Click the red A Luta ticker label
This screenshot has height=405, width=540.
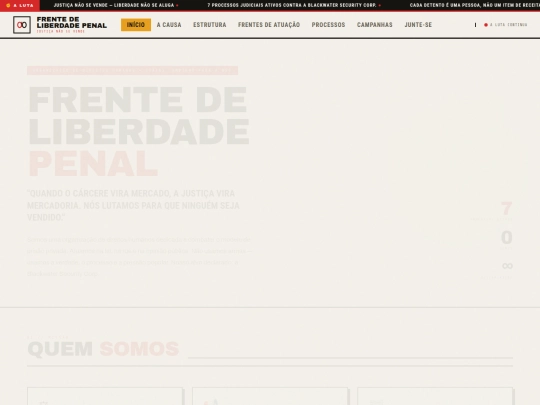pos(20,5)
